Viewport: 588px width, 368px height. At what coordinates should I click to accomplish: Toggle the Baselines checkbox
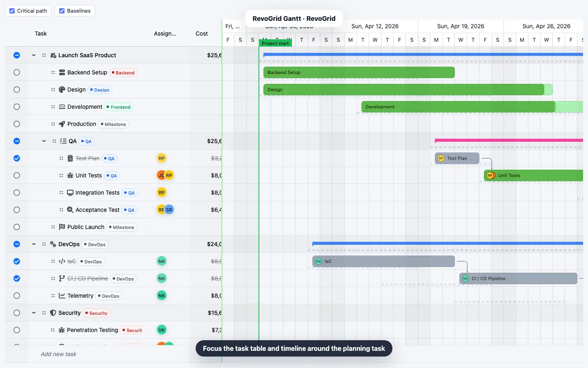click(x=62, y=11)
